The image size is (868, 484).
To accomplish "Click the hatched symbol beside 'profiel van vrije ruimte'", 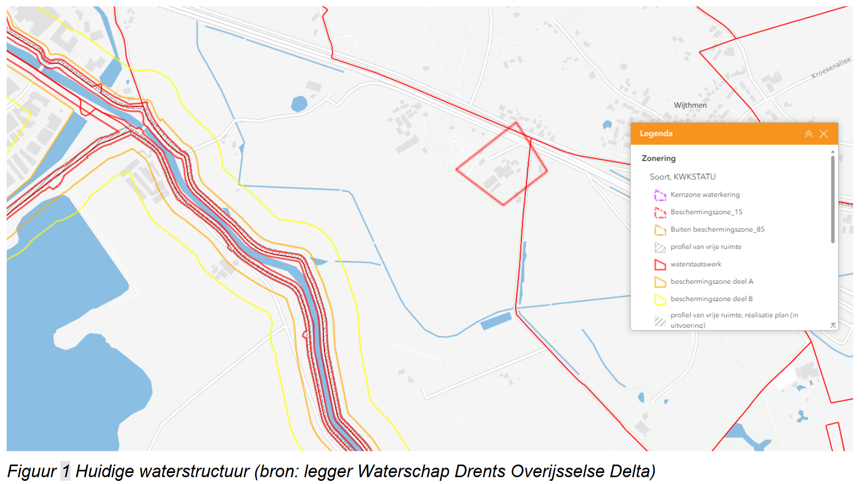I will tap(660, 247).
